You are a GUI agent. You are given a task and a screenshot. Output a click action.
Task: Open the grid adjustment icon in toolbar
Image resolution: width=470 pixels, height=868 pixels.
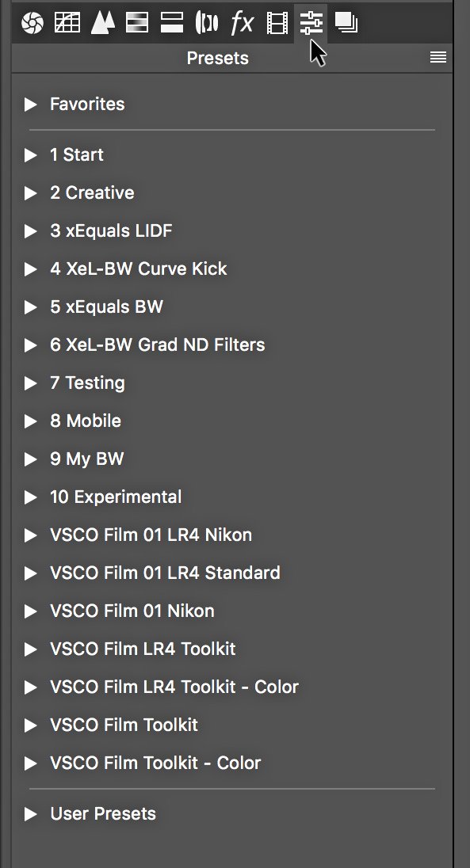[x=67, y=22]
